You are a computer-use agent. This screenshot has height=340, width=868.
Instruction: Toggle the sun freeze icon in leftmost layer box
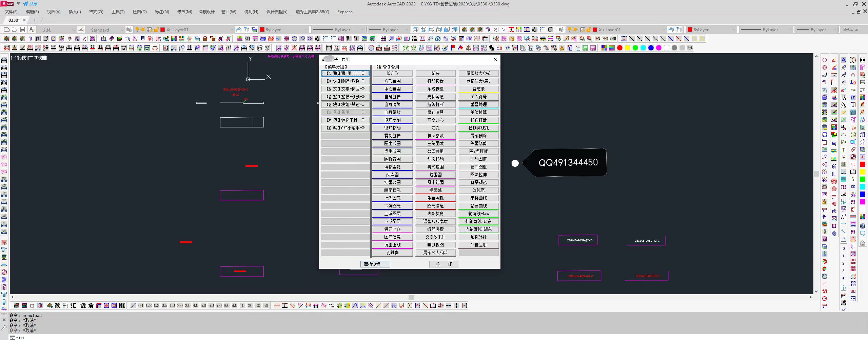click(143, 30)
